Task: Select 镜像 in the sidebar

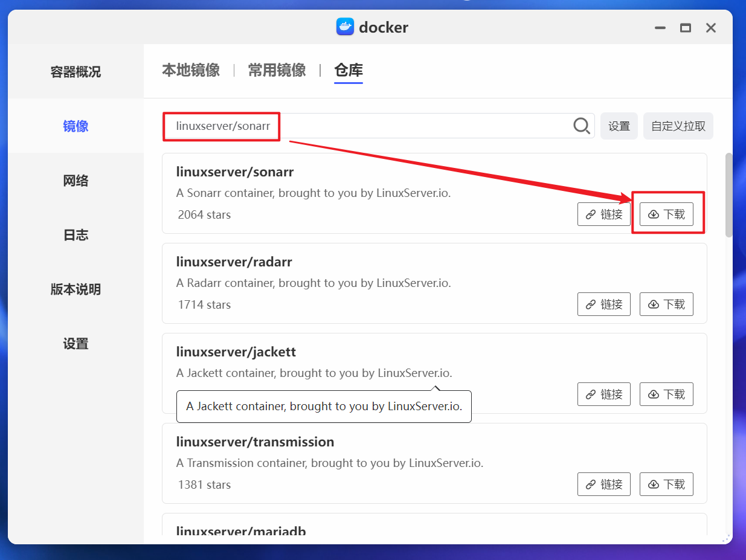Action: point(76,126)
